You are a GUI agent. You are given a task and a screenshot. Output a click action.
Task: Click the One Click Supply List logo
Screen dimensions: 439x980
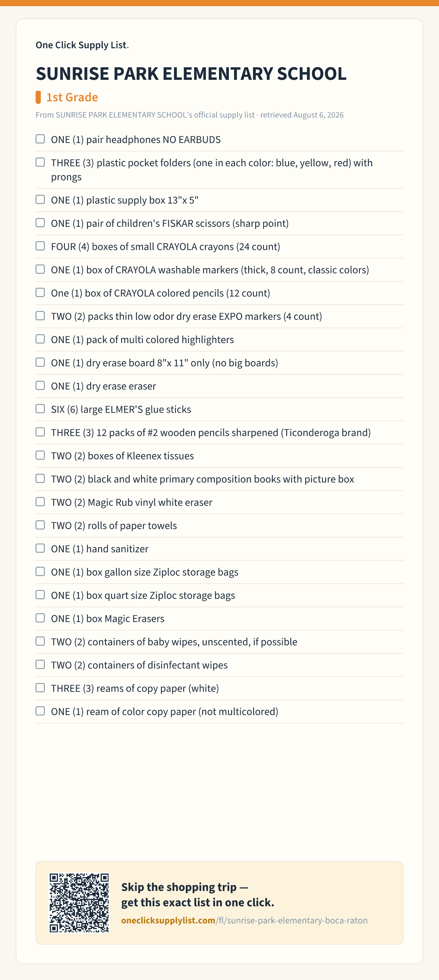pyautogui.click(x=82, y=45)
